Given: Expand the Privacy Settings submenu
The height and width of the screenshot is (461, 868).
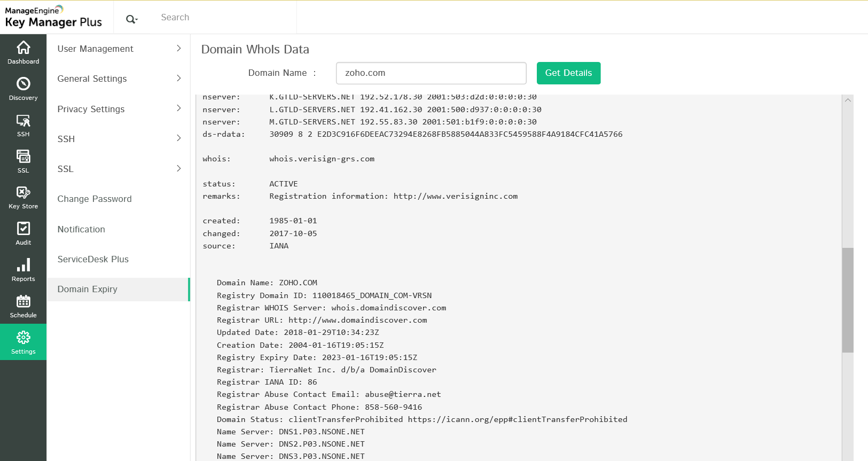Looking at the screenshot, I should (x=178, y=108).
